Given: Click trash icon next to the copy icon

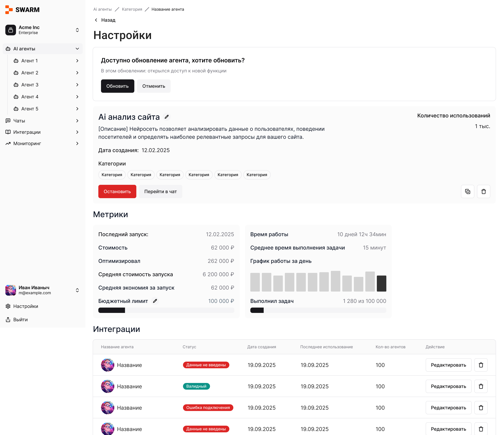Looking at the screenshot, I should pyautogui.click(x=483, y=192).
